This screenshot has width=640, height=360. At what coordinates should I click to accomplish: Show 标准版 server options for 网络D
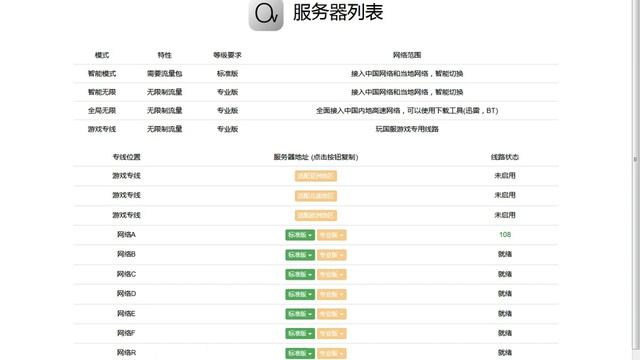pos(300,294)
